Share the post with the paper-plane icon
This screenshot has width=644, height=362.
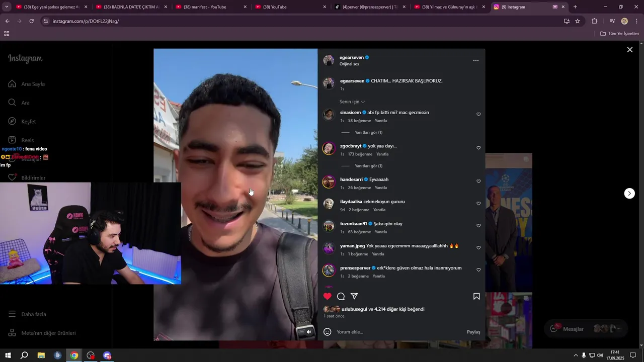(354, 296)
